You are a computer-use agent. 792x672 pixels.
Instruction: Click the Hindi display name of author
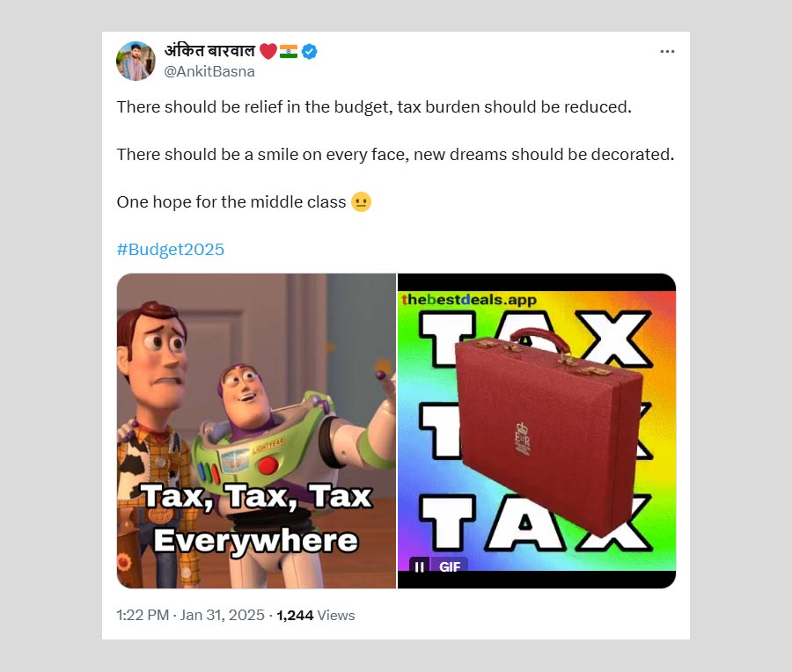[210, 51]
